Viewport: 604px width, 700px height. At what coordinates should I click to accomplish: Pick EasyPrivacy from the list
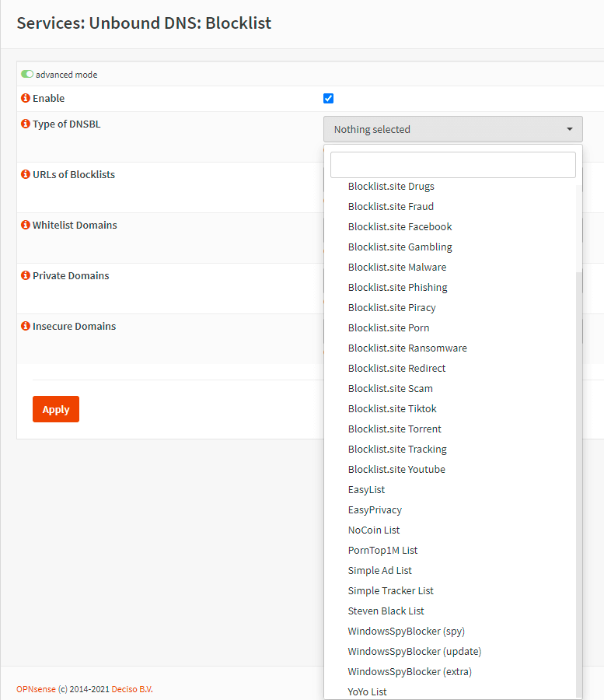[x=375, y=509]
